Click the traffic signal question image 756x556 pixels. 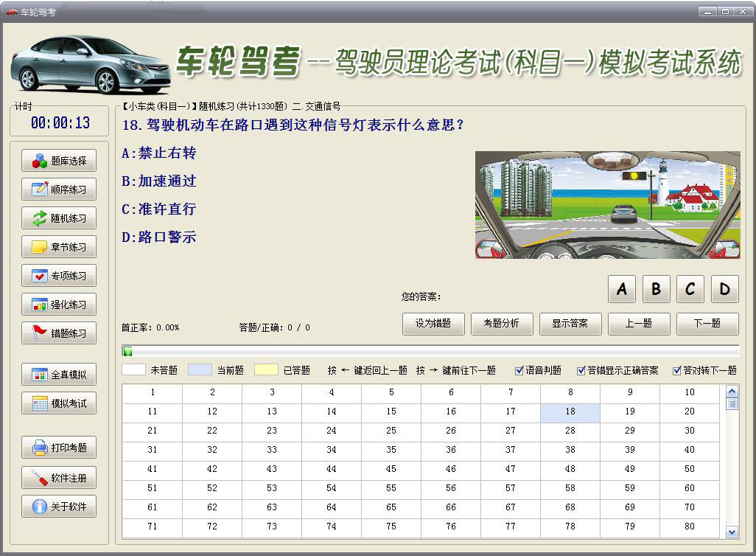[607, 205]
